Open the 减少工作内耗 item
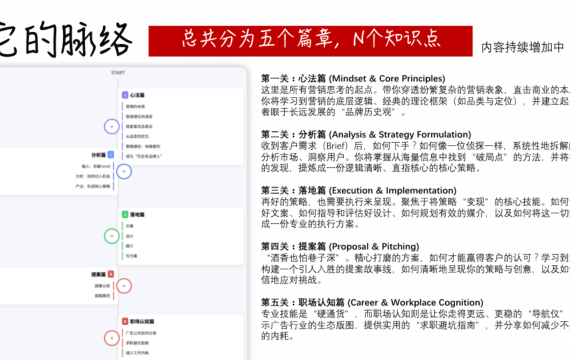Screen dimensions: 570x360 point(137,353)
